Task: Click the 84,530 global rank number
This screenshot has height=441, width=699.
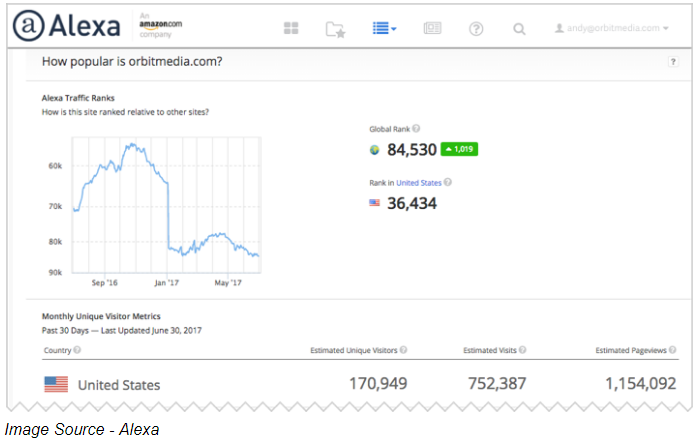Action: coord(411,150)
